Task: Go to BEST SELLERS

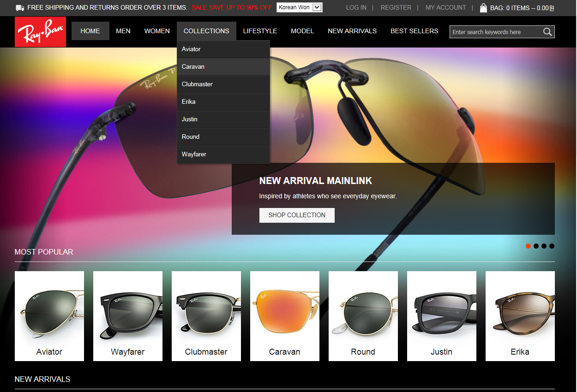Action: [415, 31]
